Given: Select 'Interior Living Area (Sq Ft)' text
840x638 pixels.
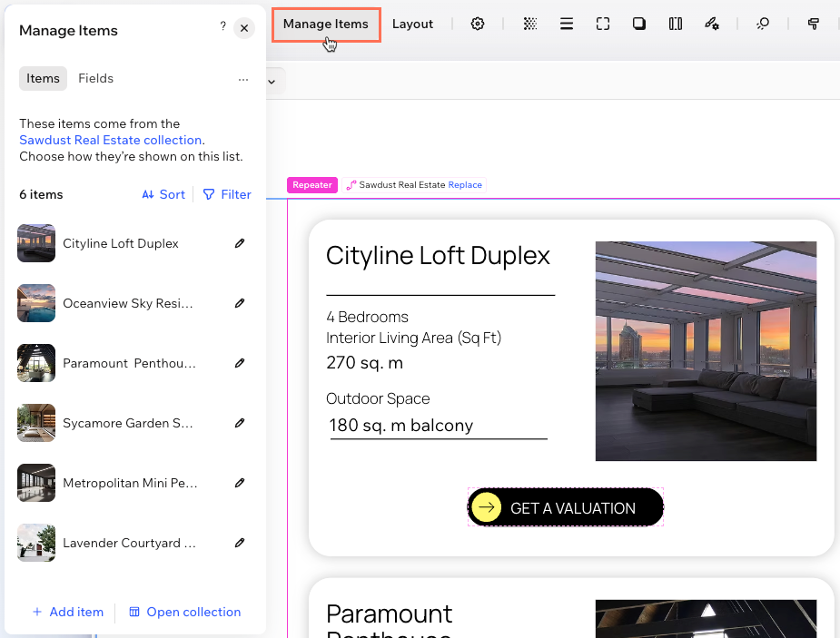Looking at the screenshot, I should [x=413, y=338].
